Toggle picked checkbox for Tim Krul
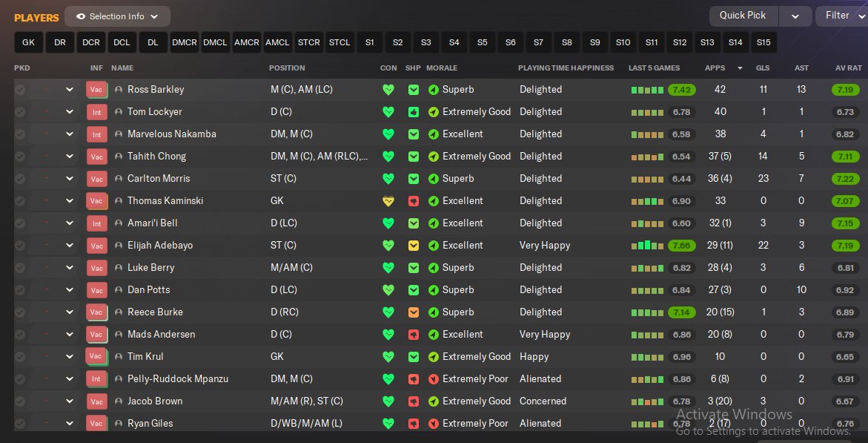This screenshot has height=443, width=868. (x=20, y=357)
